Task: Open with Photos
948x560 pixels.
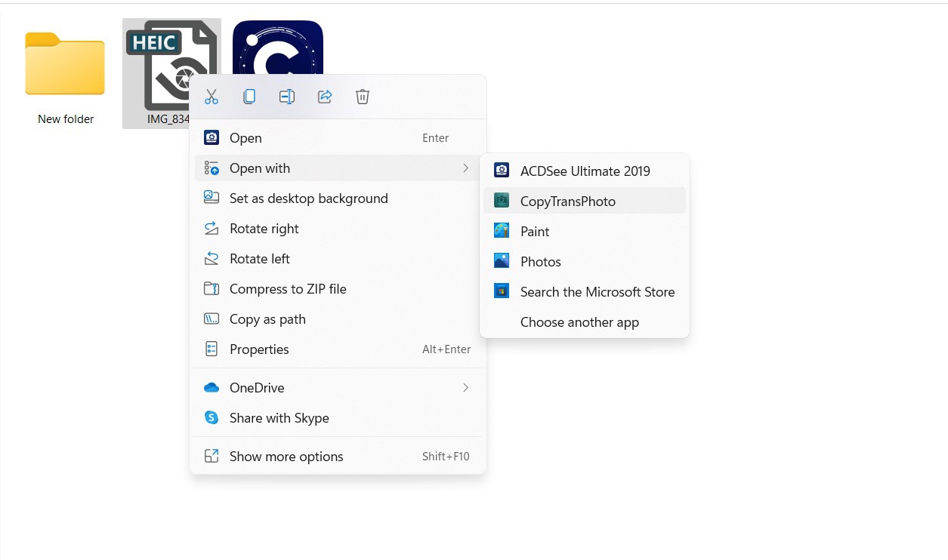Action: pyautogui.click(x=585, y=262)
